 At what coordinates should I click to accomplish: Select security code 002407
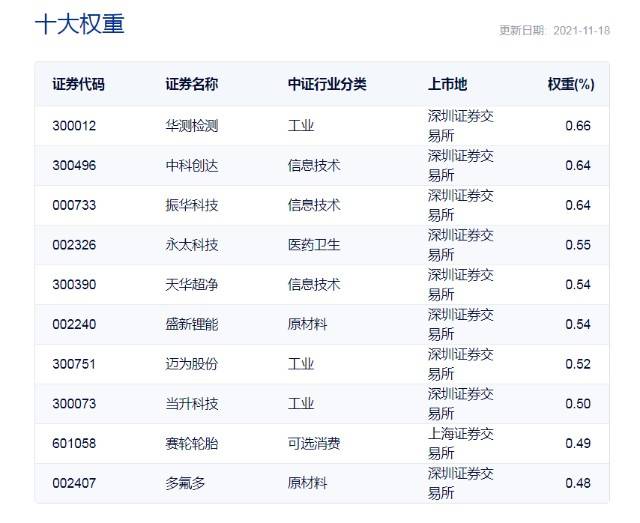coord(74,483)
